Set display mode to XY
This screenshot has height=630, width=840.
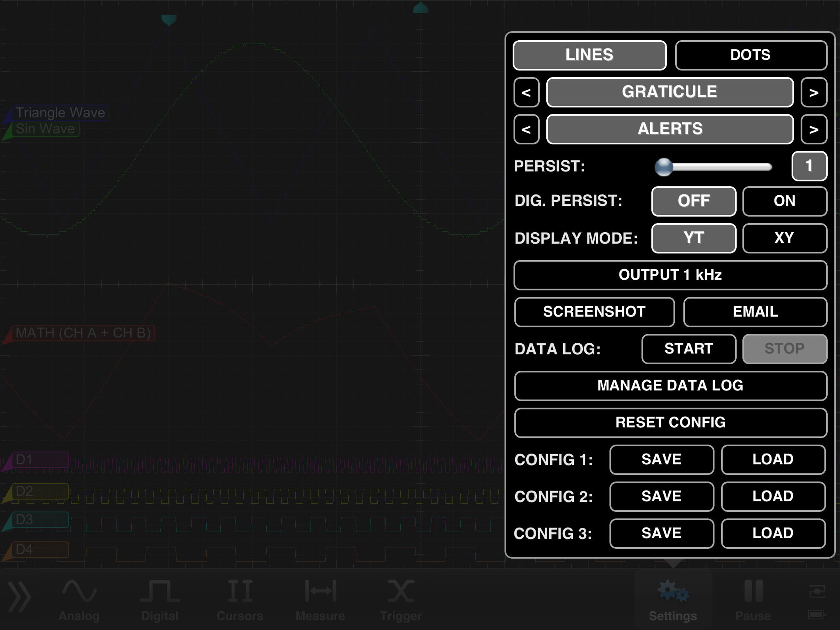click(785, 238)
